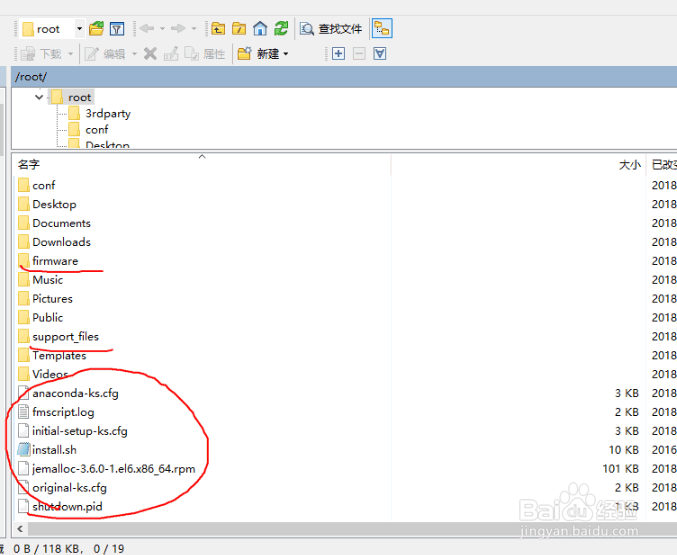Image resolution: width=677 pixels, height=555 pixels.
Task: Click the root directory folder icon
Action: [x=239, y=29]
